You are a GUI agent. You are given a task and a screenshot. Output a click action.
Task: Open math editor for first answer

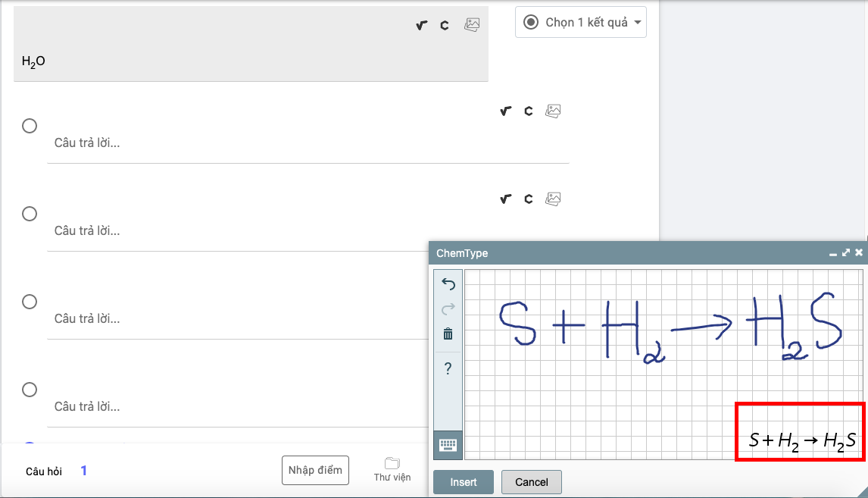point(506,111)
